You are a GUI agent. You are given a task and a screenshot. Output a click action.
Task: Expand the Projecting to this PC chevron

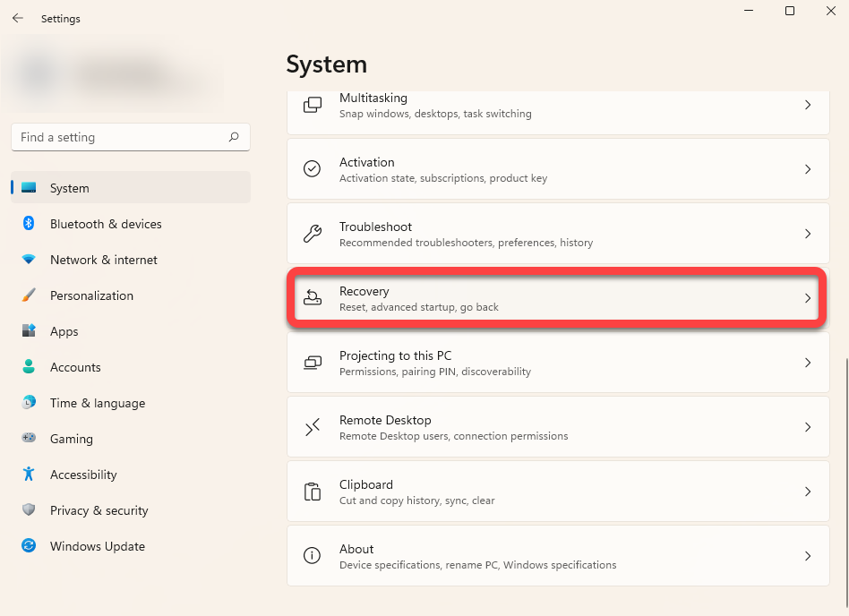point(807,363)
